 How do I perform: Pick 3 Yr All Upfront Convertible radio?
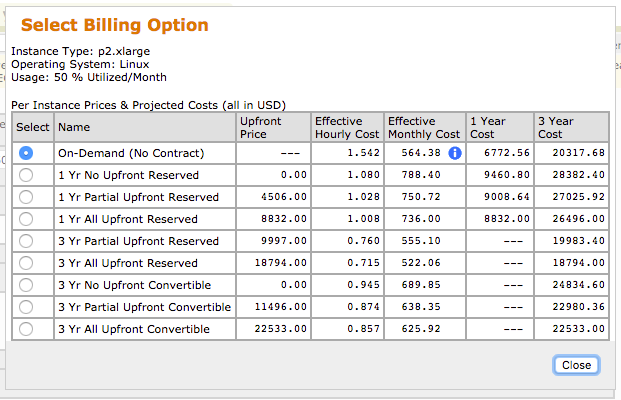click(x=26, y=329)
